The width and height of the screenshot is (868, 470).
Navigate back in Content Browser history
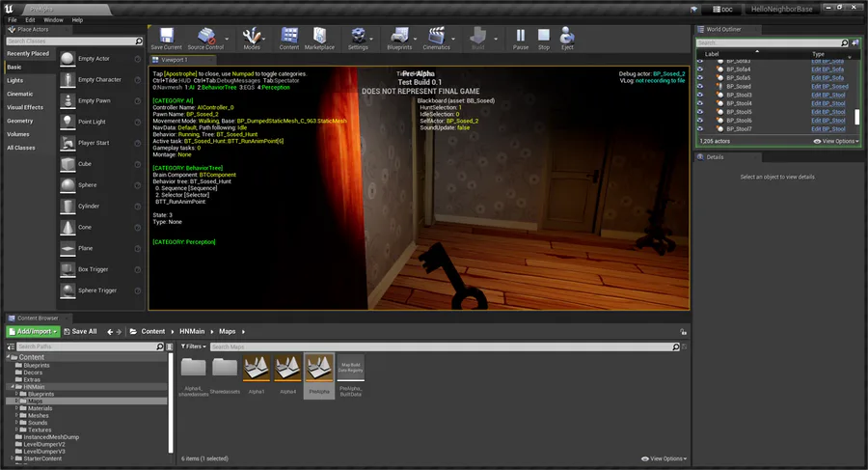(110, 331)
